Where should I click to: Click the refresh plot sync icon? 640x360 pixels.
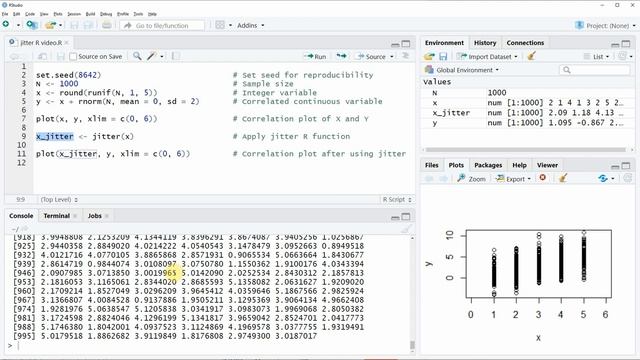point(603,178)
